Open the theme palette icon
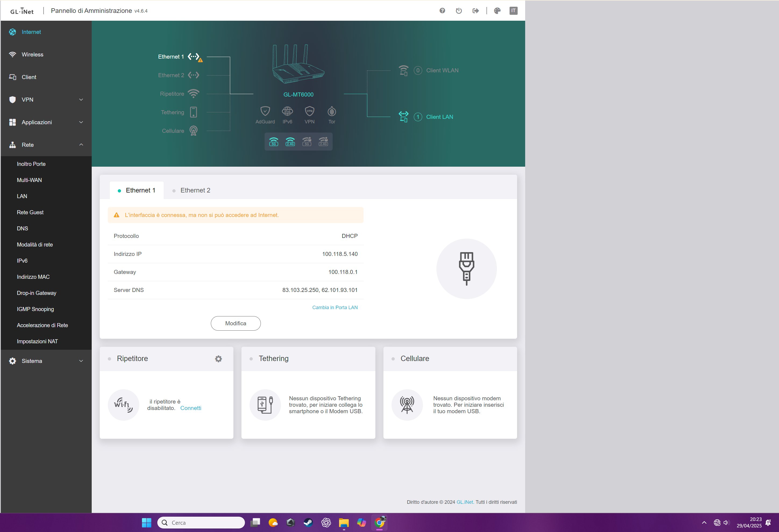 [x=497, y=11]
